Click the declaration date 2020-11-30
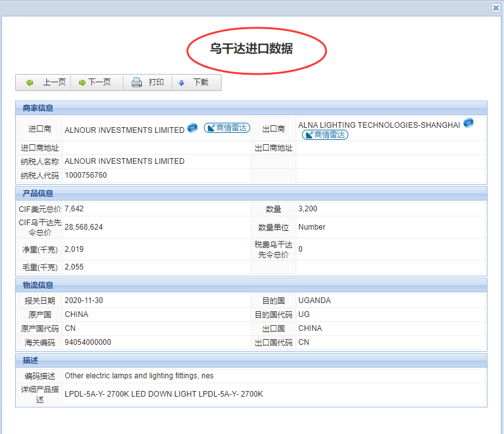504x434 pixels. (x=84, y=301)
